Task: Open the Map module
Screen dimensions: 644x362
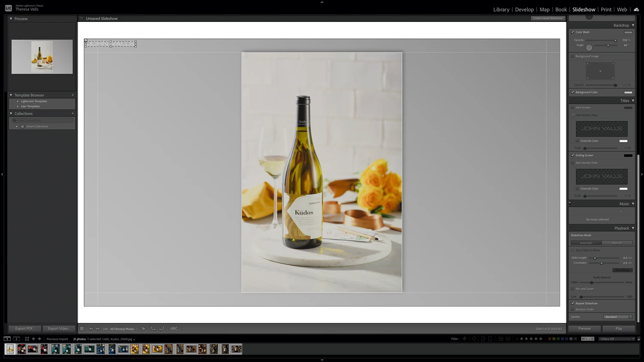Action: pos(544,9)
